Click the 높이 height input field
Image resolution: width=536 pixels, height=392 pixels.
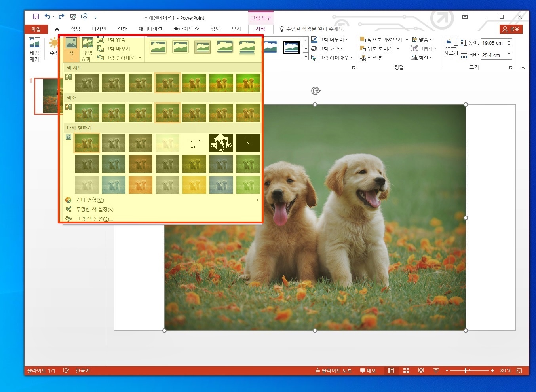[x=494, y=43]
